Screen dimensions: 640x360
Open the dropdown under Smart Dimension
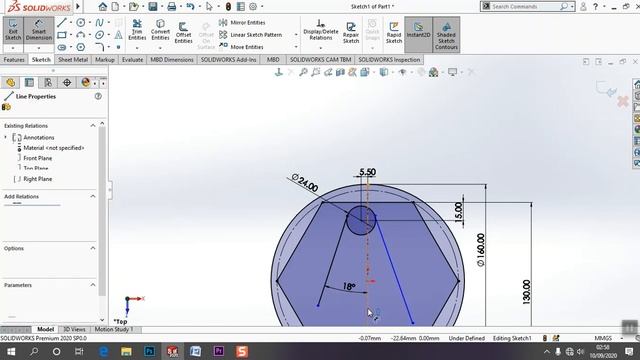click(39, 48)
